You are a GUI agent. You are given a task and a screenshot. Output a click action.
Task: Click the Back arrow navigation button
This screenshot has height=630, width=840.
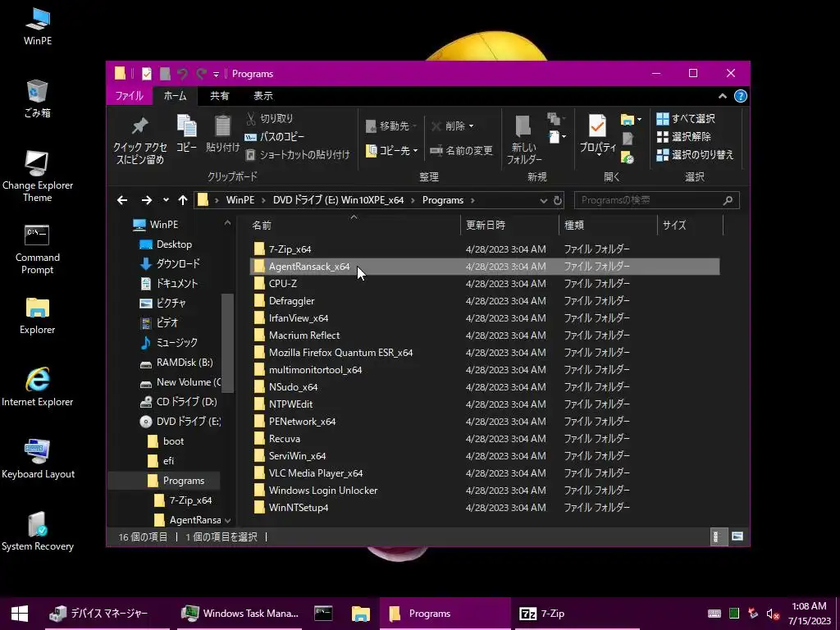[x=122, y=200]
